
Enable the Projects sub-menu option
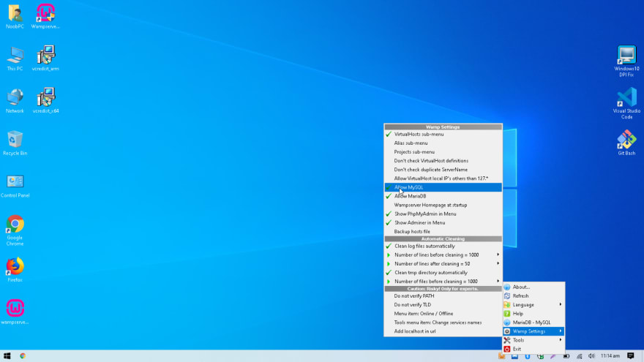pos(443,152)
